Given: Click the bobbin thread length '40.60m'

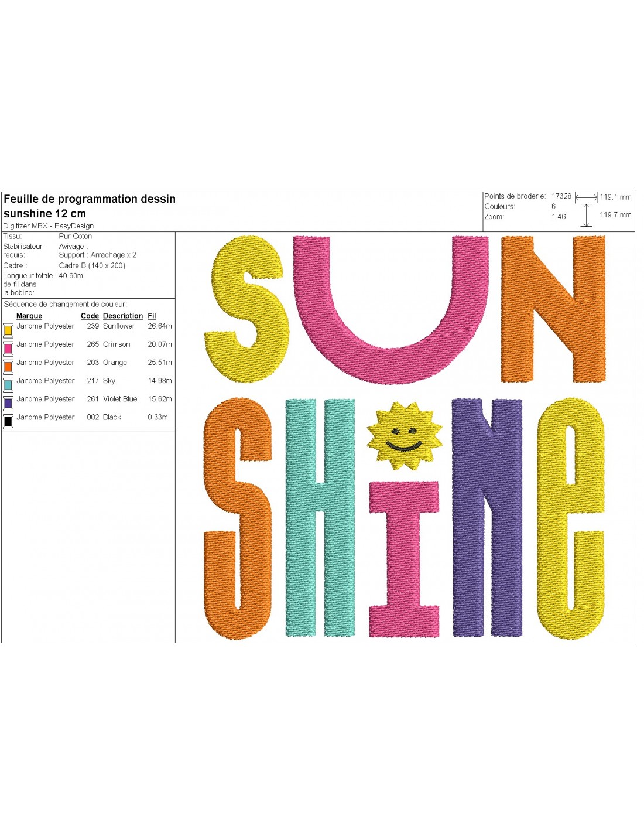Looking at the screenshot, I should pyautogui.click(x=71, y=276).
